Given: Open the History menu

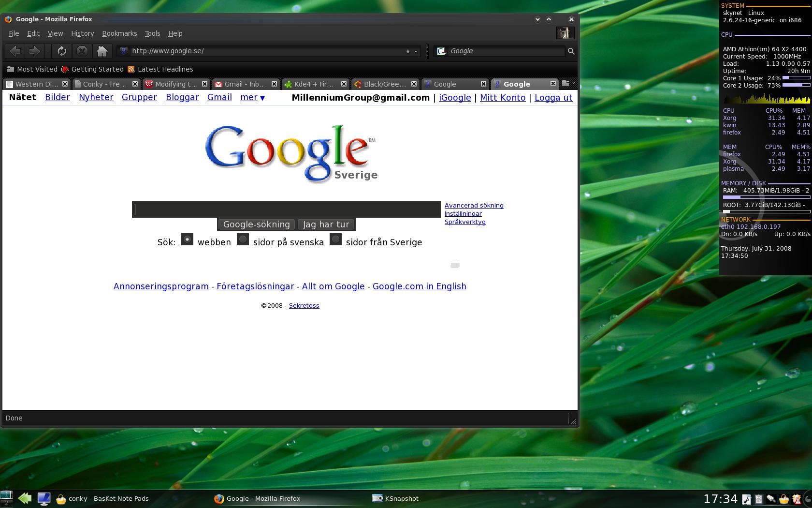Looking at the screenshot, I should (x=82, y=33).
